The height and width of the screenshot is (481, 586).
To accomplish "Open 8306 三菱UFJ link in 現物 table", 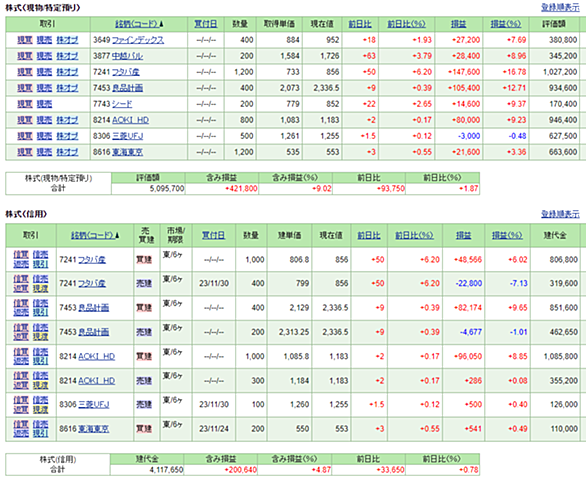I will 127,136.
